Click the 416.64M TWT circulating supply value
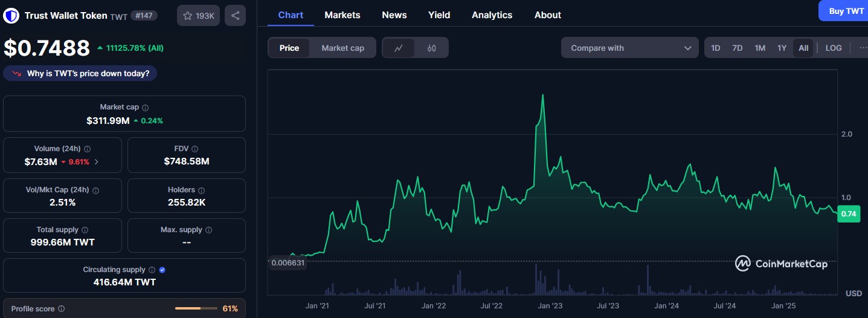The height and width of the screenshot is (318, 868). [x=124, y=282]
